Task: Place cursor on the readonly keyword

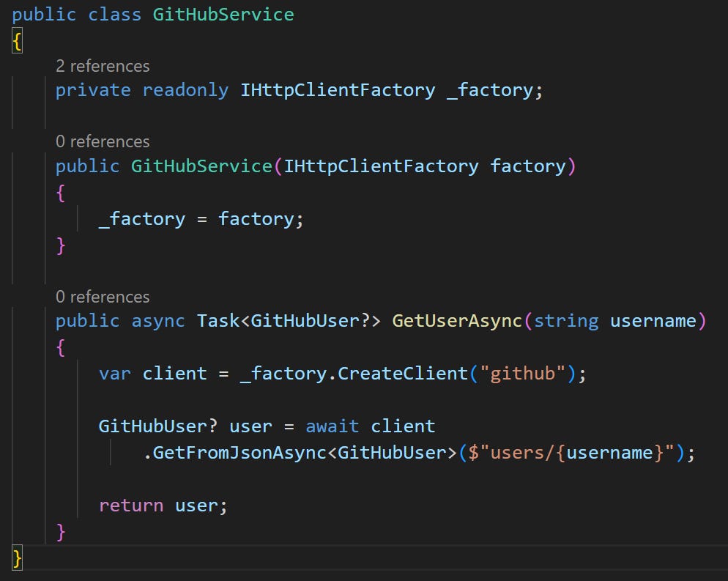Action: click(185, 89)
